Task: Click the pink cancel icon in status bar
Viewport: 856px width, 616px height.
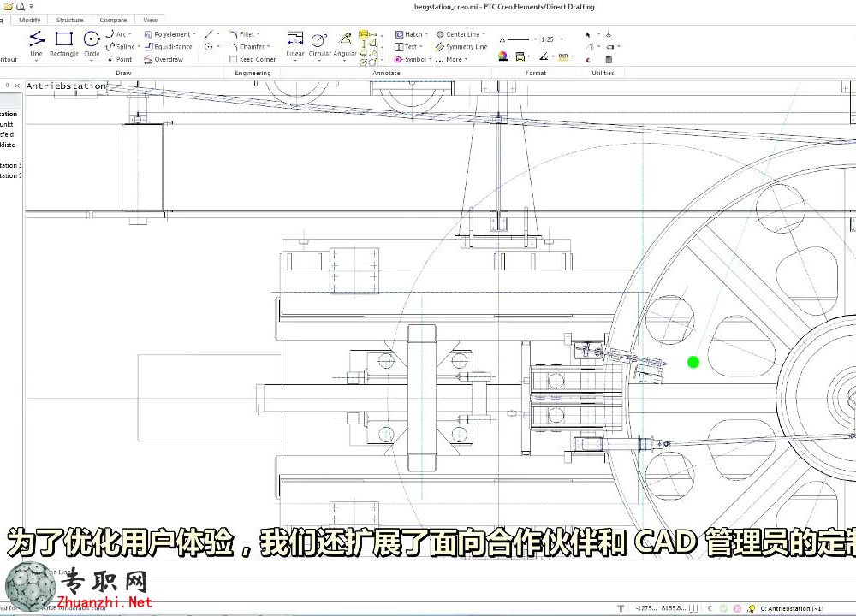Action: click(737, 607)
